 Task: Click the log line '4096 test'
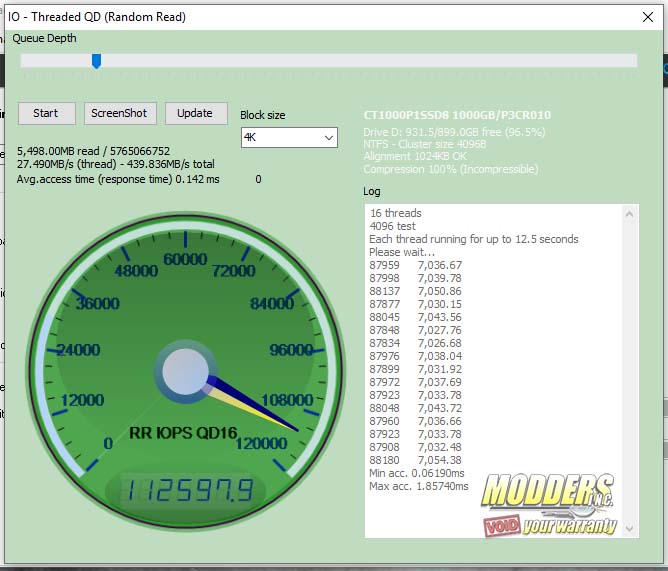[392, 226]
